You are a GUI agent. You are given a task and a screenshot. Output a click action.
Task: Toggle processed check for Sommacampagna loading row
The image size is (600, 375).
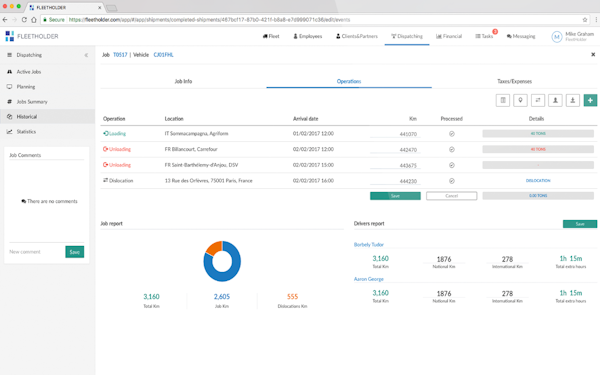[x=452, y=134]
